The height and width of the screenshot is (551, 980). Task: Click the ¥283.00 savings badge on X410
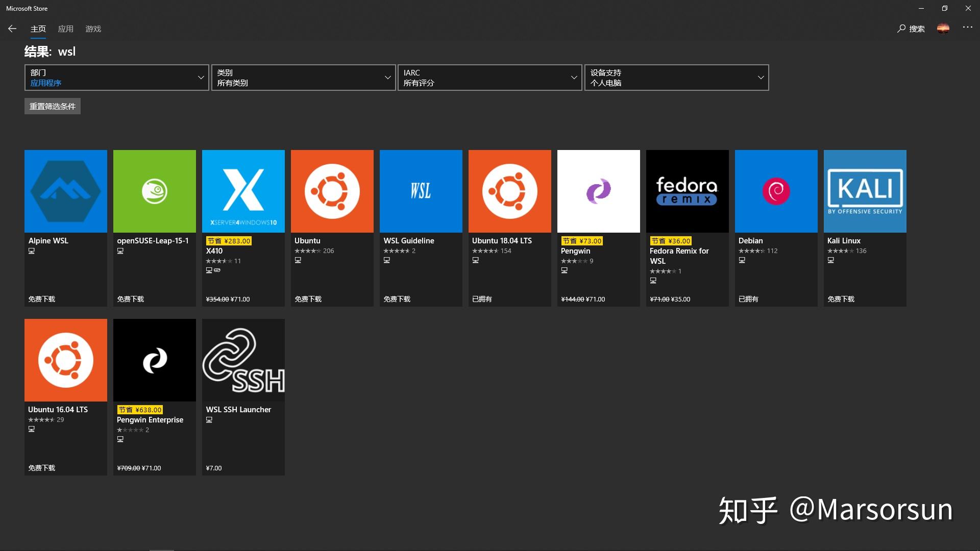(x=229, y=241)
